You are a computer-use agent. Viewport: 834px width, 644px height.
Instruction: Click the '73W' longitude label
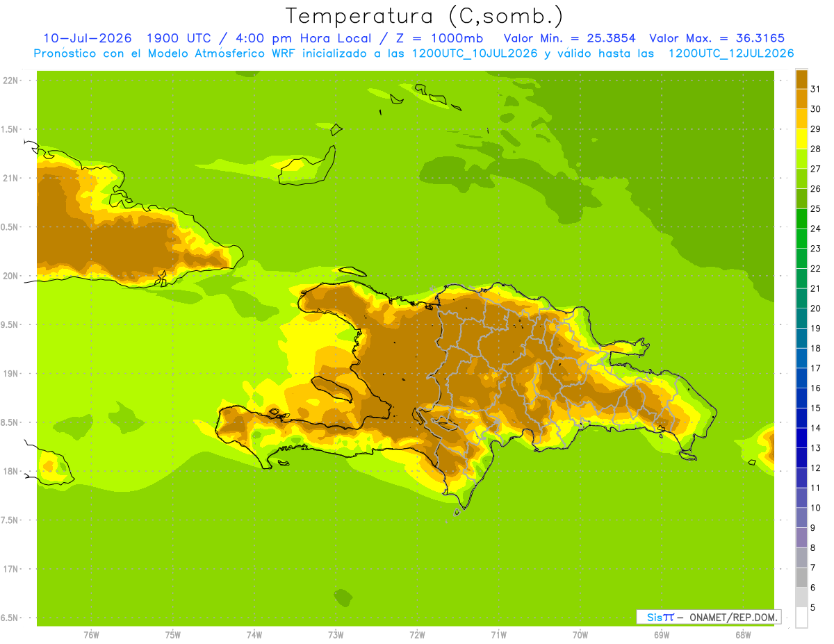coord(336,635)
